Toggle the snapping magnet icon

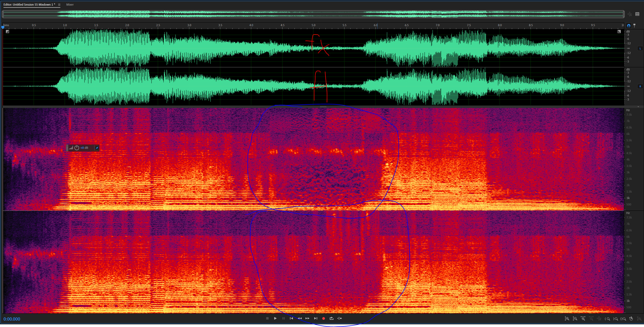pyautogui.click(x=629, y=26)
